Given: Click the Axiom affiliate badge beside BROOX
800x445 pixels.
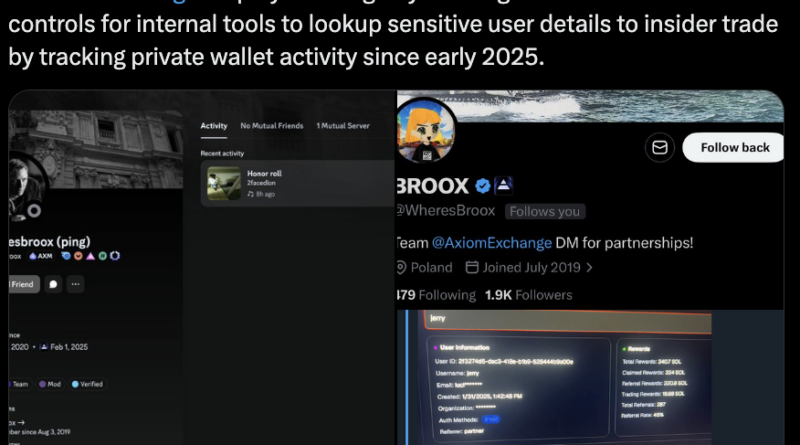Looking at the screenshot, I should 503,185.
